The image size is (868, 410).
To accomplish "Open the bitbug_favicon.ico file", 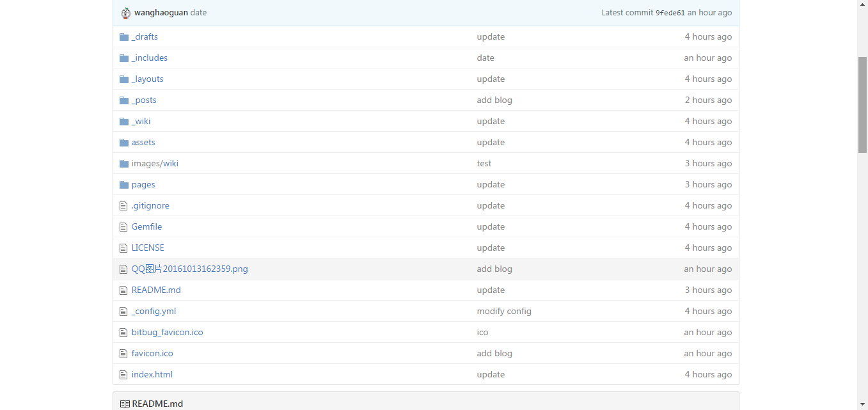I will [167, 332].
